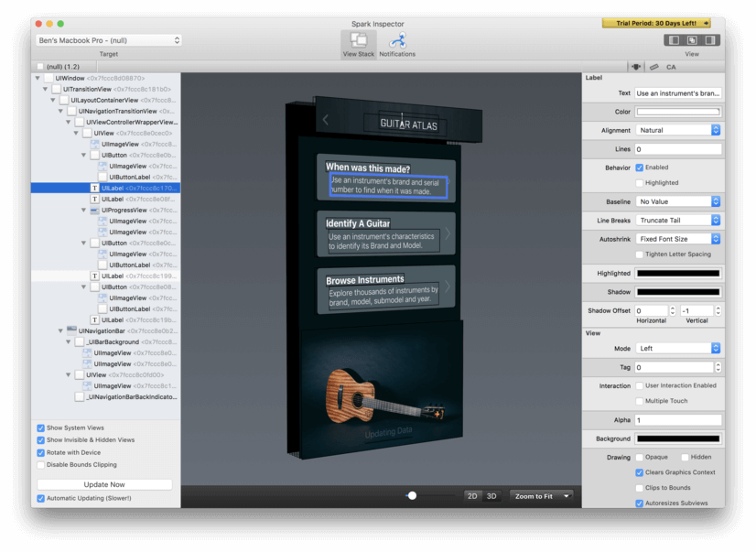Viewport: 756px width, 552px height.
Task: Open the Target device dropdown
Action: [x=109, y=40]
